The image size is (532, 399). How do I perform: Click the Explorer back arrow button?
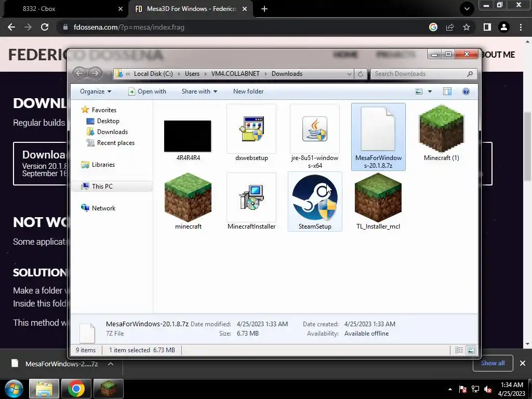click(79, 73)
